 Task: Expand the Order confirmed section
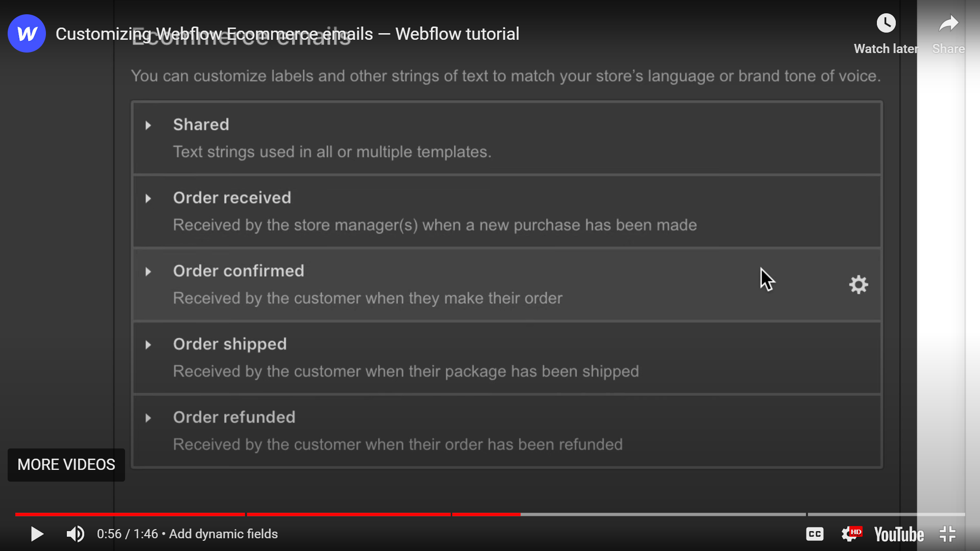tap(148, 271)
